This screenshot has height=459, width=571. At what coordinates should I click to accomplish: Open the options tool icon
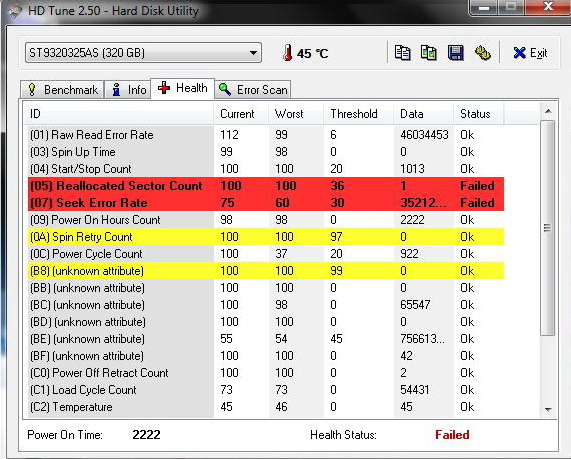tap(483, 53)
